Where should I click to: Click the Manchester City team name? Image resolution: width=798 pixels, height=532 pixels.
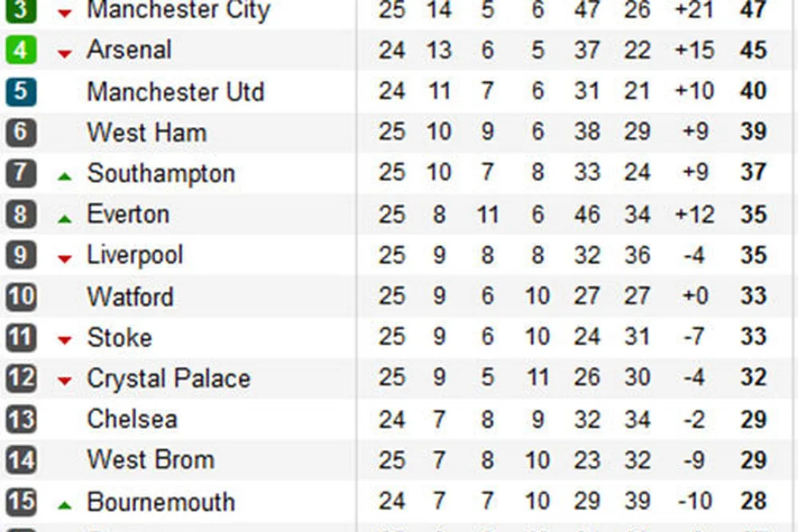click(x=179, y=11)
